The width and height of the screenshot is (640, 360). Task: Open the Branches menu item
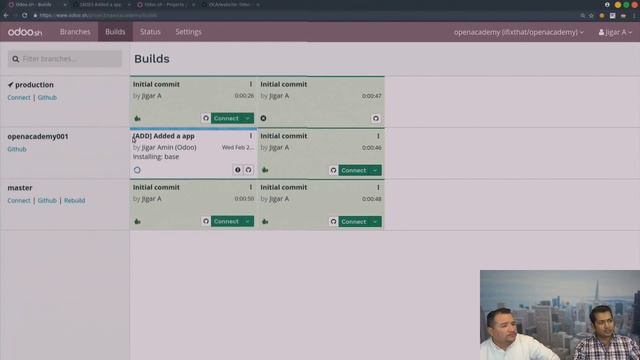click(x=75, y=32)
